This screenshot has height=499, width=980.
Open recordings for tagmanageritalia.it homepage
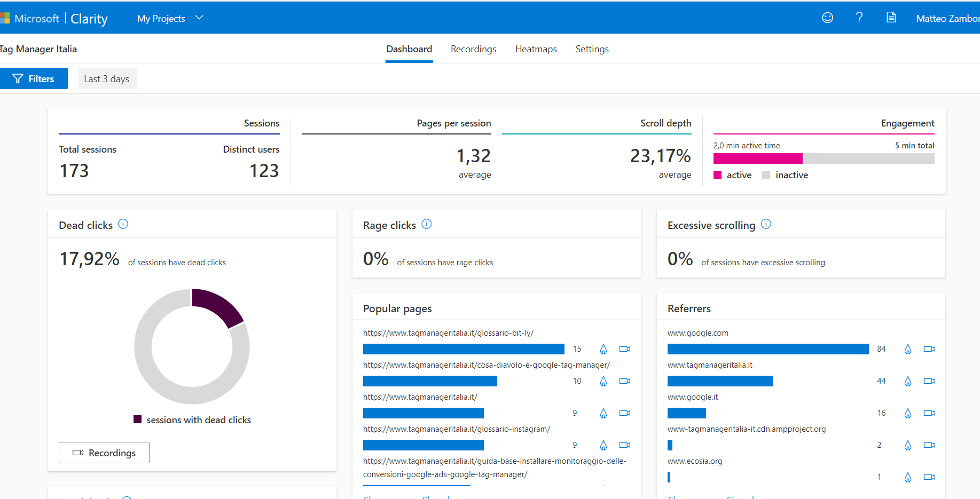(625, 413)
